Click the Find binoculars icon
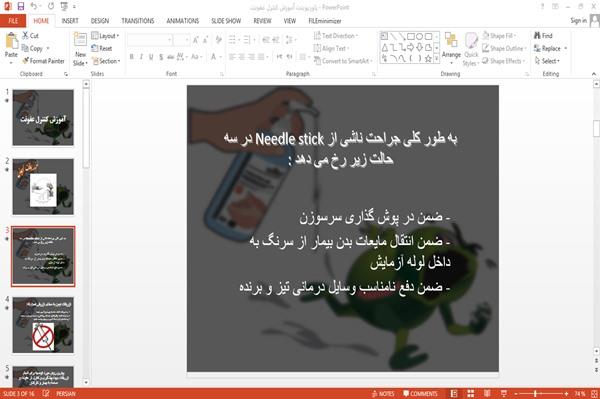Viewport: 600px width, 399px height. pyautogui.click(x=538, y=36)
